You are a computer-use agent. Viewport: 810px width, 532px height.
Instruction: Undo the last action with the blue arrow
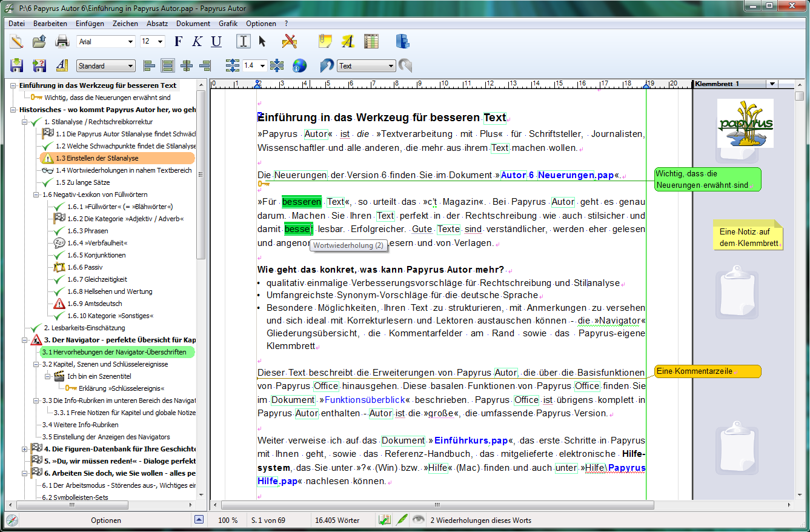click(327, 65)
